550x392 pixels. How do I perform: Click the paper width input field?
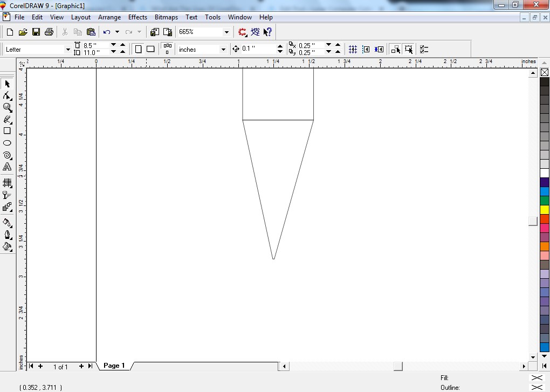click(x=96, y=45)
